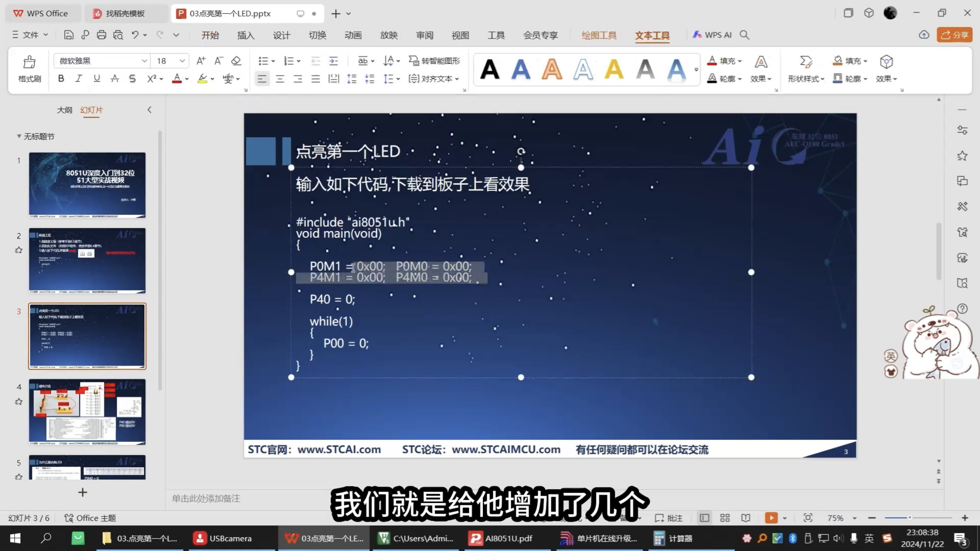Collapse the 无标题节 section
This screenshot has width=980, height=551.
point(19,136)
